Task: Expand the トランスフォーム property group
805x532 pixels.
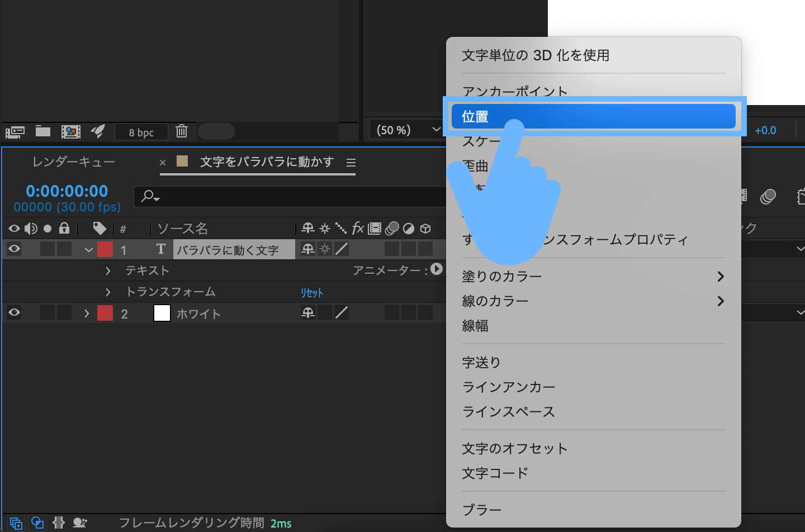Action: pos(108,292)
